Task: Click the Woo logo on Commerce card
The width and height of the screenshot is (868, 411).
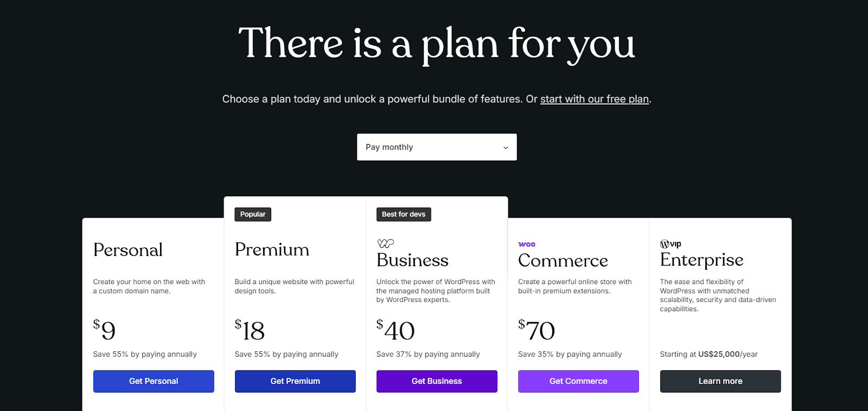Action: click(526, 244)
